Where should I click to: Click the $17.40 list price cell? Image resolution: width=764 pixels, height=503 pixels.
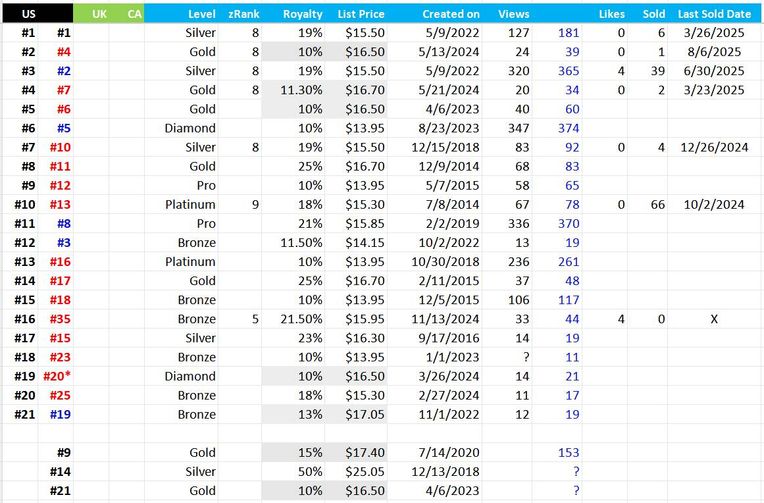click(x=364, y=452)
